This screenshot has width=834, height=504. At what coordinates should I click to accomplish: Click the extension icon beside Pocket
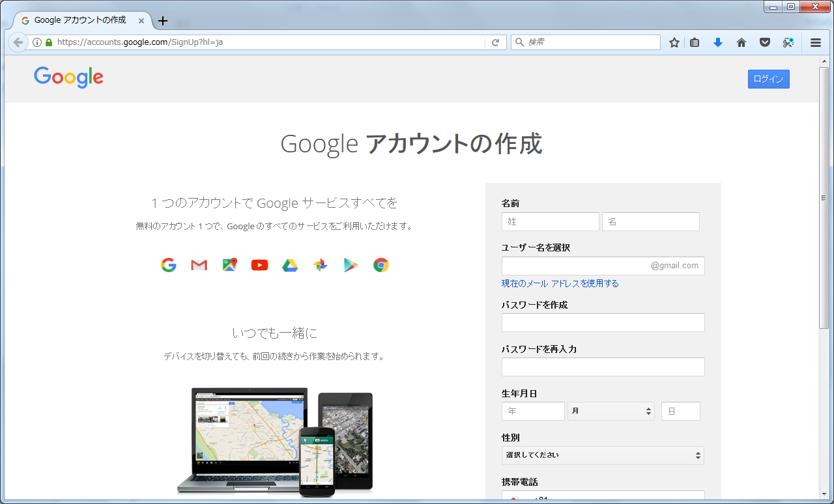coord(788,42)
